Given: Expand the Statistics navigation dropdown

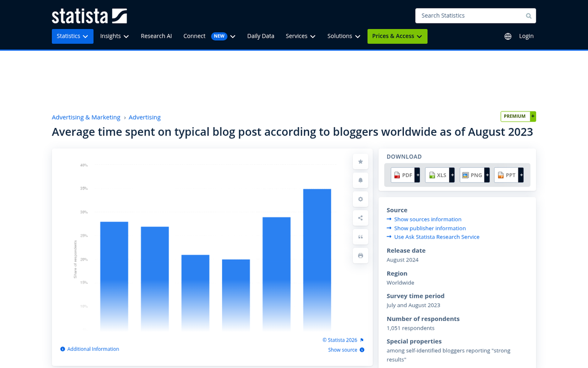Looking at the screenshot, I should tap(72, 36).
